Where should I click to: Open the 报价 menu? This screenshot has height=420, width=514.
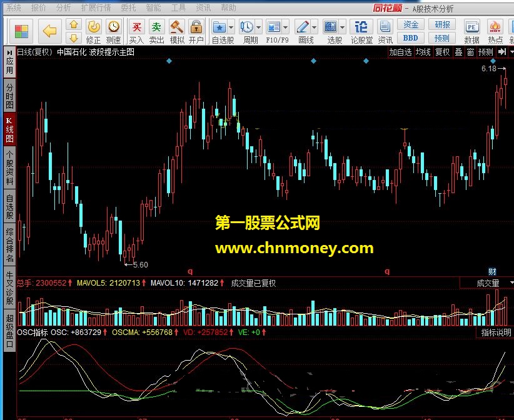tap(38, 7)
